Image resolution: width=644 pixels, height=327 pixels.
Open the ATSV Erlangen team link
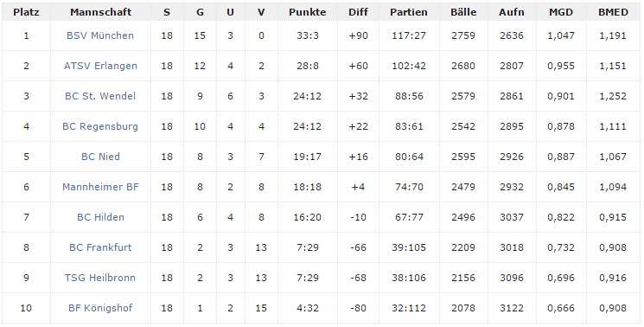pyautogui.click(x=100, y=66)
